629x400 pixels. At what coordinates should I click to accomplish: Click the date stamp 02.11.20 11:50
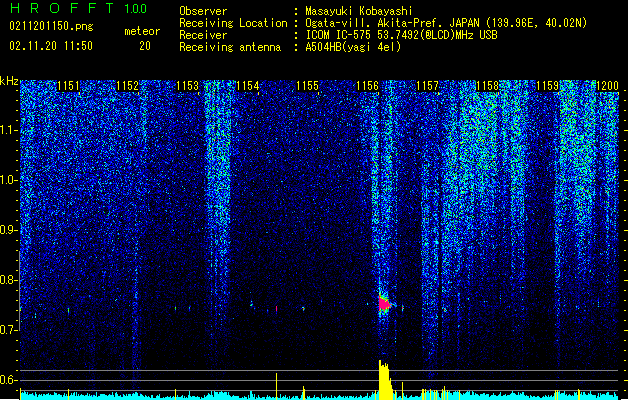click(51, 46)
